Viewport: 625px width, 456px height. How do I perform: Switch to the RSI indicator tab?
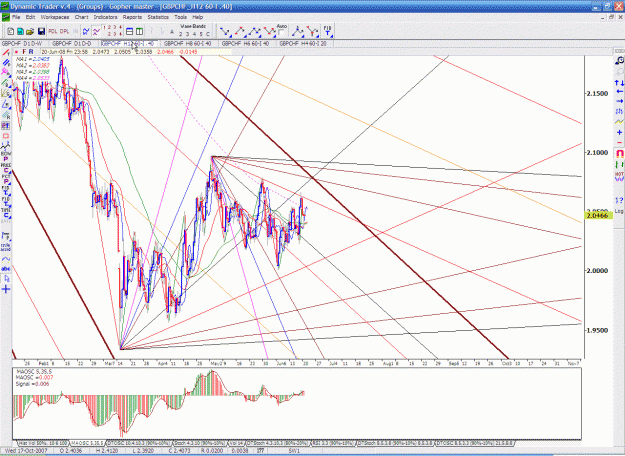(334, 443)
